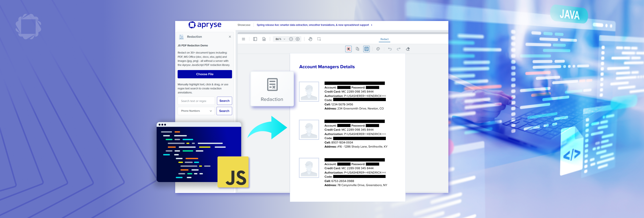
Task: Click the Apryse logo
Action: point(205,25)
